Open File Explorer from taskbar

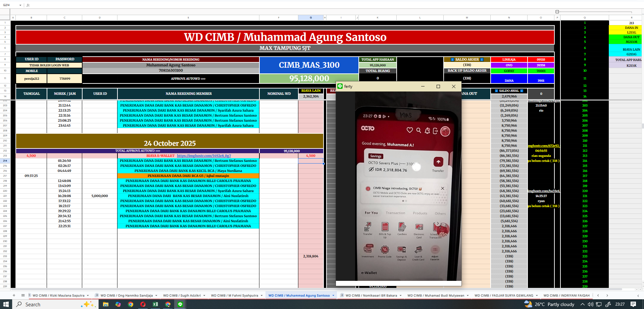point(106,304)
